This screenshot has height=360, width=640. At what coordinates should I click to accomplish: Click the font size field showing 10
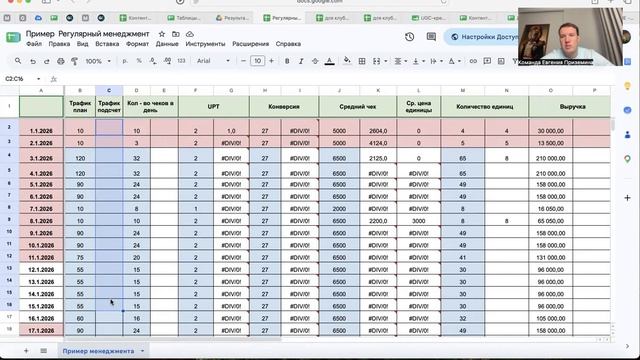257,61
